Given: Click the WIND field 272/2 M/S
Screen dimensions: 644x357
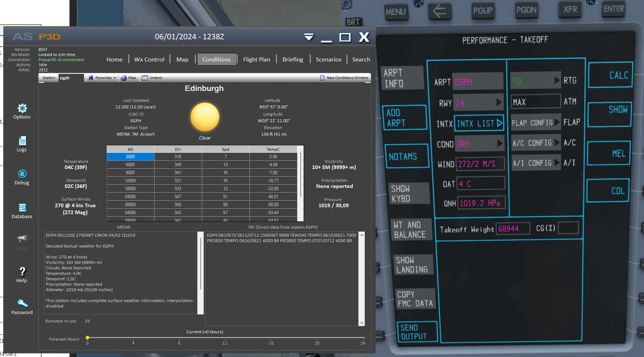Looking at the screenshot, I should (480, 164).
